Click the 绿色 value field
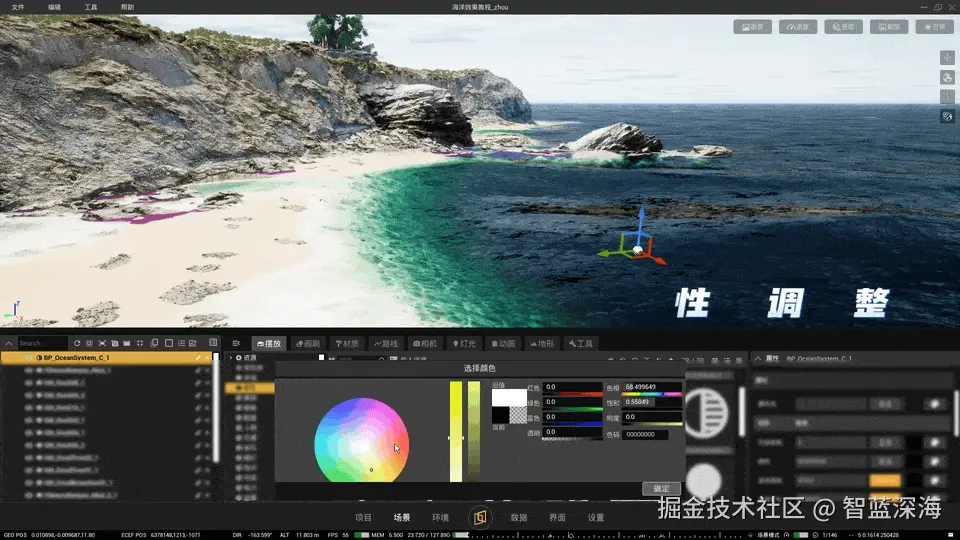This screenshot has width=960, height=540. tap(572, 402)
